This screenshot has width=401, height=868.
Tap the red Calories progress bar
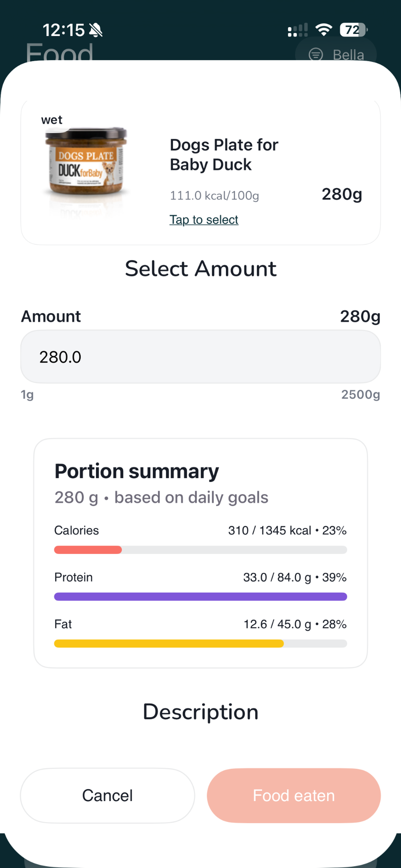pos(88,550)
